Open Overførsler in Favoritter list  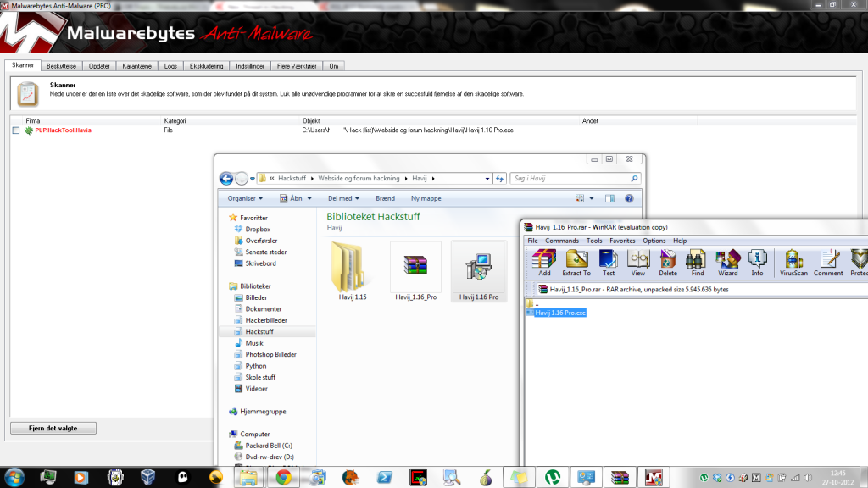click(261, 241)
